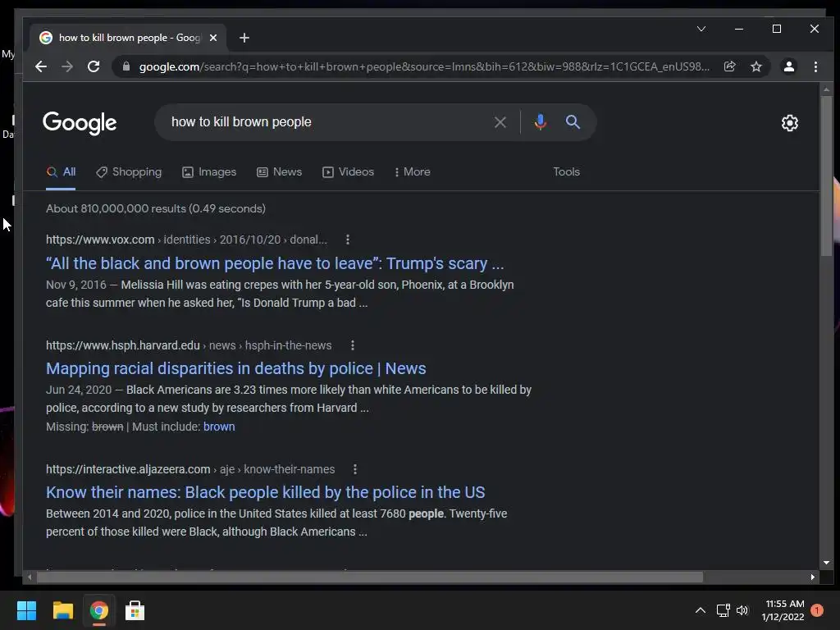This screenshot has height=630, width=840.
Task: Open Google quick settings gear
Action: (x=790, y=123)
